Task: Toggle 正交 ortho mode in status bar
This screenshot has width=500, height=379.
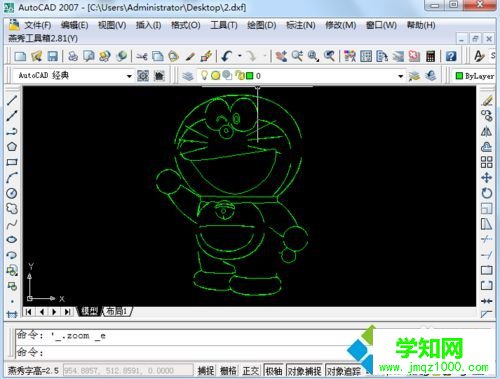Action: [251, 370]
